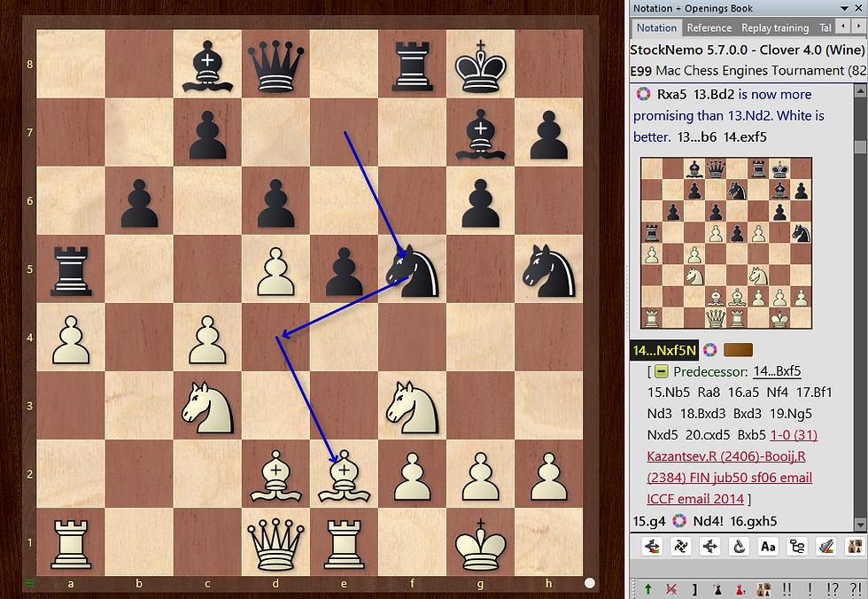The width and height of the screenshot is (868, 599).
Task: Click the E99 Mac Chess Engines Tournament header
Action: 748,71
